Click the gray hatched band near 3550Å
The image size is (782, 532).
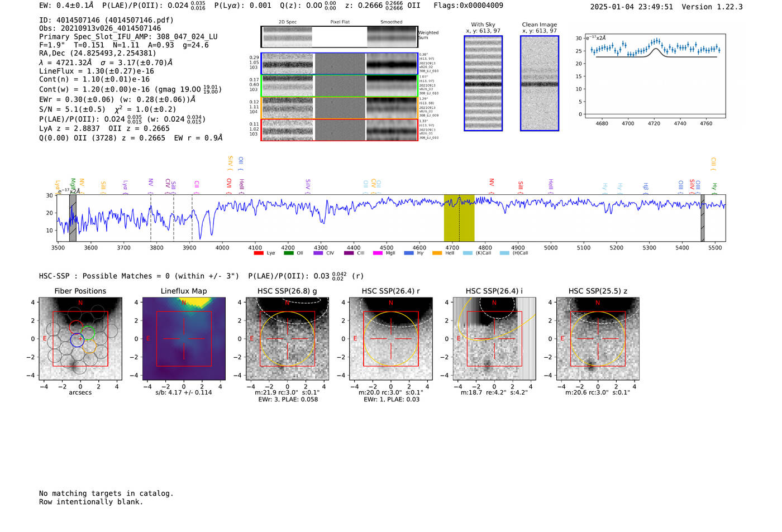click(x=73, y=218)
